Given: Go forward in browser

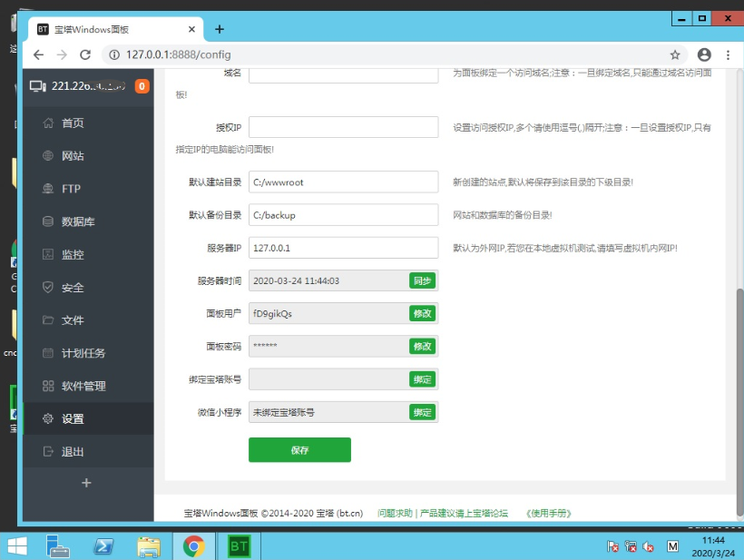Looking at the screenshot, I should coord(62,55).
